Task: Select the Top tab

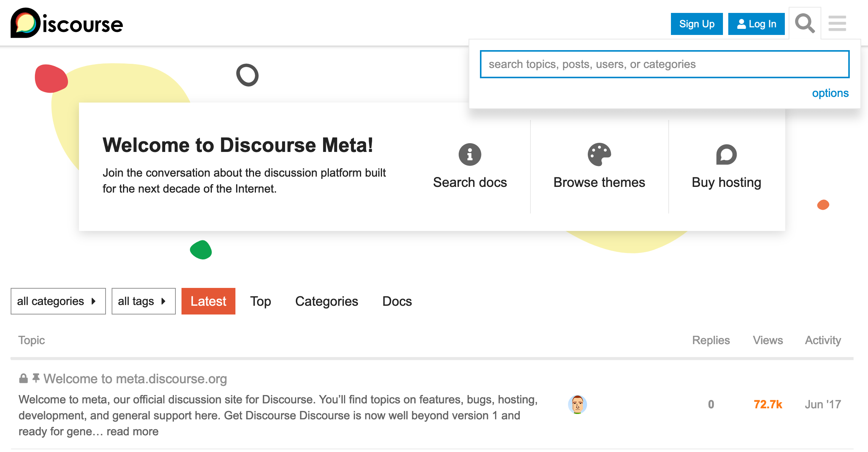Action: (x=260, y=301)
